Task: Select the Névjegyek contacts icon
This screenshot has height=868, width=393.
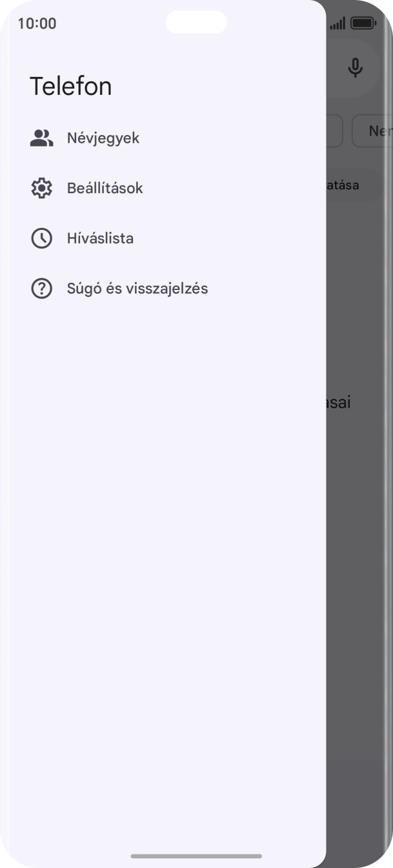Action: (41, 137)
